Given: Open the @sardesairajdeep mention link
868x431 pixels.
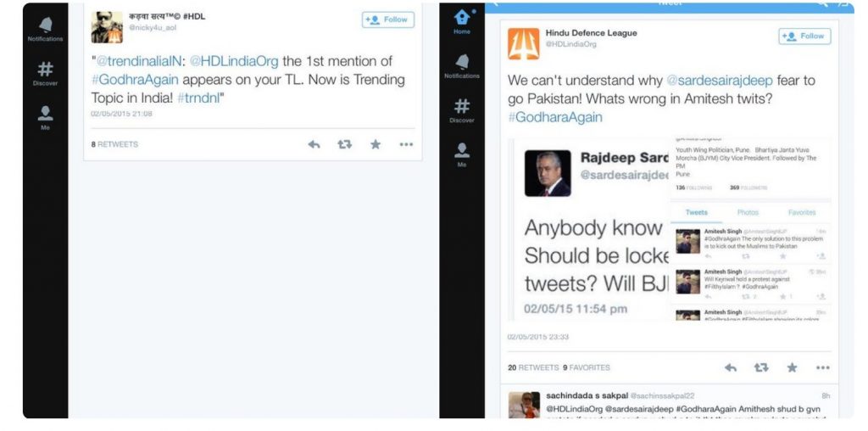Looking at the screenshot, I should (x=720, y=81).
